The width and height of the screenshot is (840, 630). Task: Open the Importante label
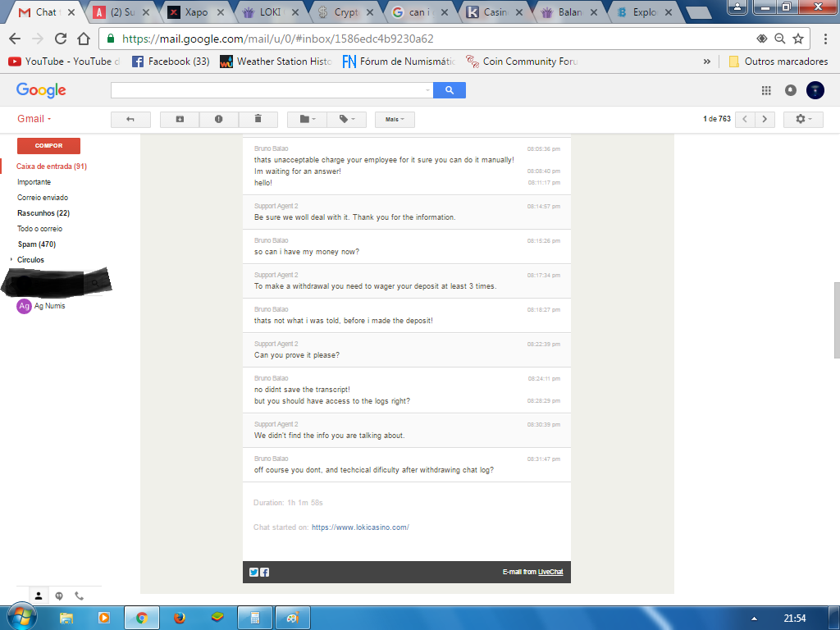tap(34, 182)
